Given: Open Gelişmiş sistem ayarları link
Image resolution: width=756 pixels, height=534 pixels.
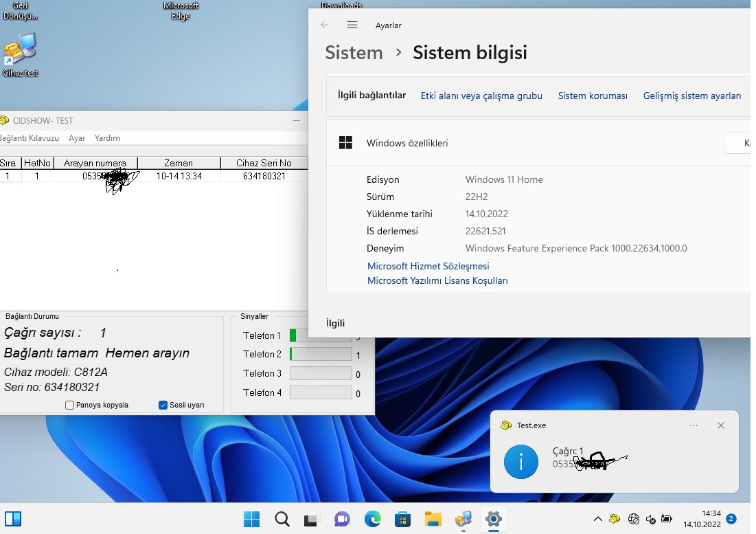Looking at the screenshot, I should (692, 96).
